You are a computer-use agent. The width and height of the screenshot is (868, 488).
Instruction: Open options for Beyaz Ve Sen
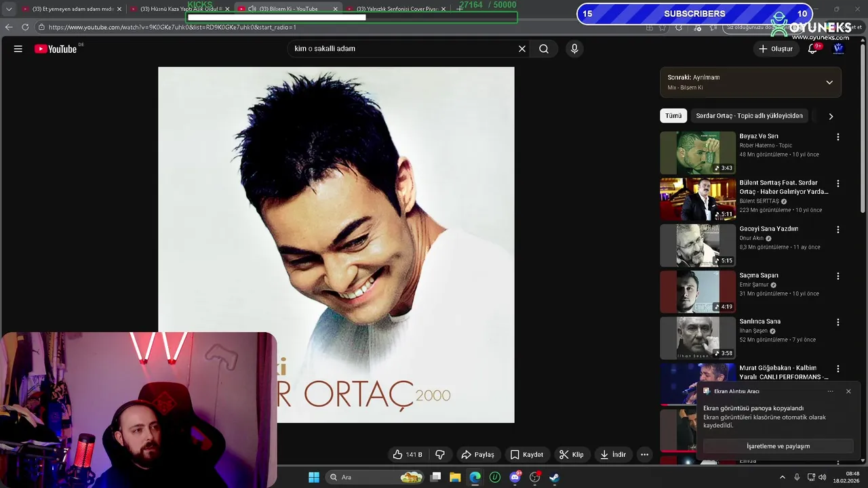(838, 137)
